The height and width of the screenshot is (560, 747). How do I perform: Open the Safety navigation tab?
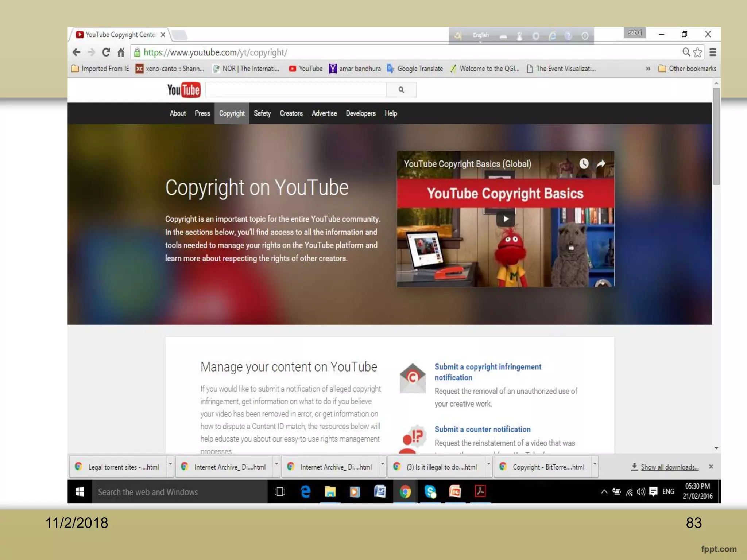tap(262, 113)
